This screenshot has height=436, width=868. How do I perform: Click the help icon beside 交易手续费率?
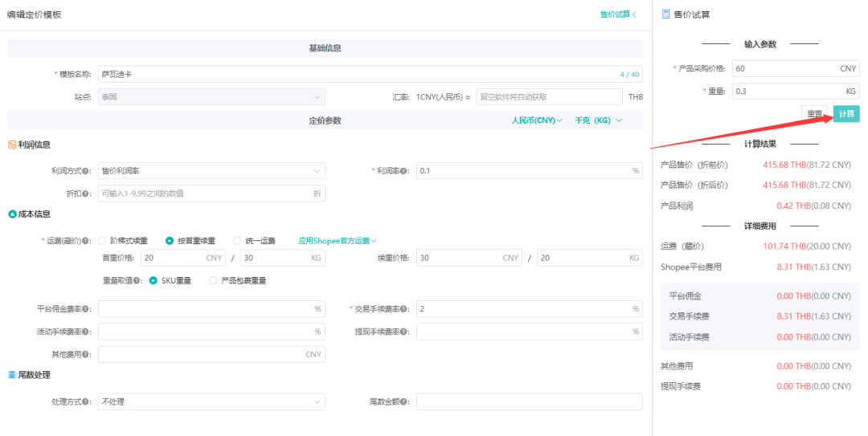404,309
